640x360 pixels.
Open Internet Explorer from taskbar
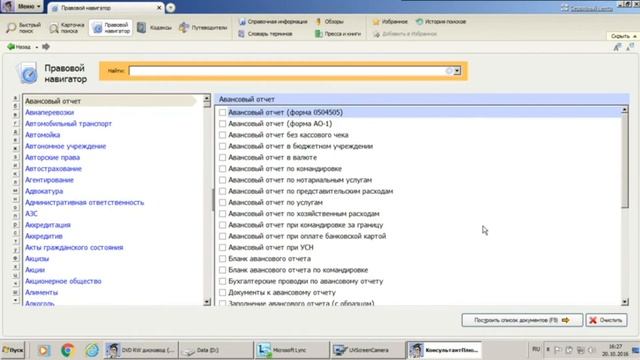click(x=92, y=350)
